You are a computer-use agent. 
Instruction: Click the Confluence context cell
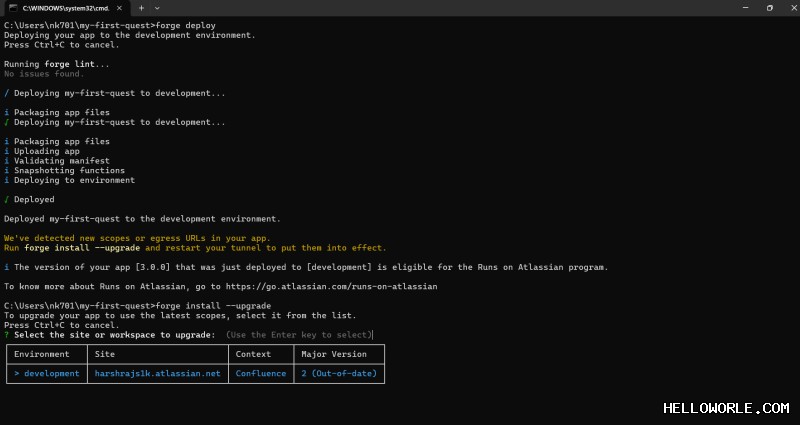pos(261,373)
